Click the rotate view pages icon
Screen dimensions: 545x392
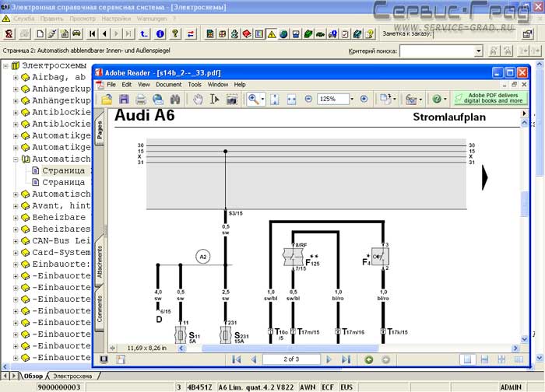[x=385, y=100]
